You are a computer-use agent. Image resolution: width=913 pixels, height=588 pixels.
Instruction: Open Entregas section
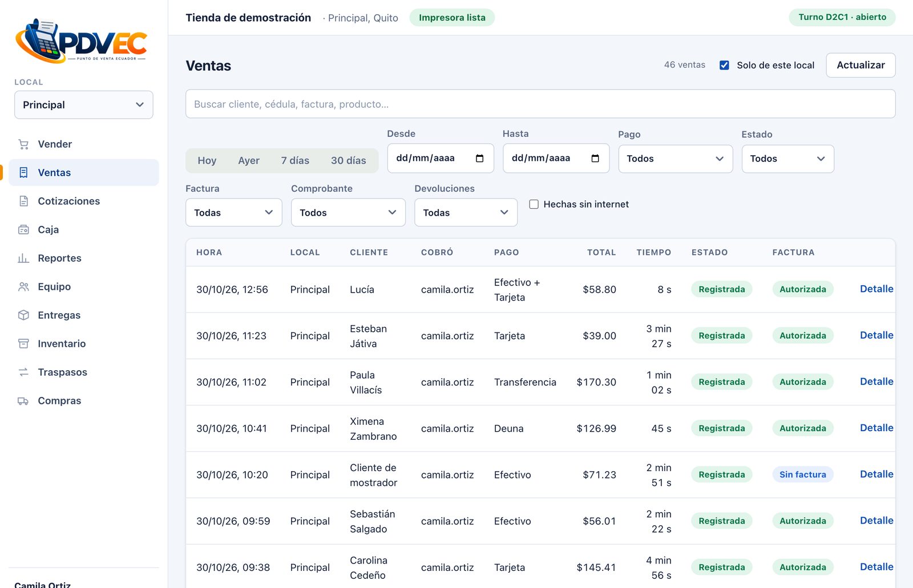tap(84, 315)
